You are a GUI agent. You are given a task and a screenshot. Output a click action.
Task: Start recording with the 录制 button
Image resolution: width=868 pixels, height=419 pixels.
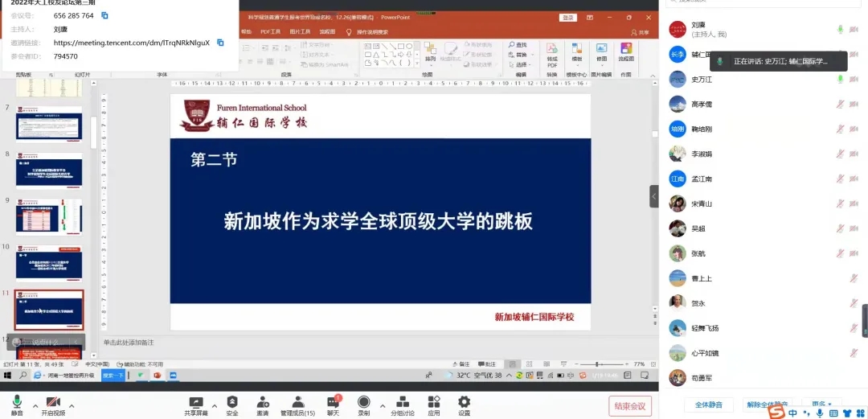click(x=364, y=405)
